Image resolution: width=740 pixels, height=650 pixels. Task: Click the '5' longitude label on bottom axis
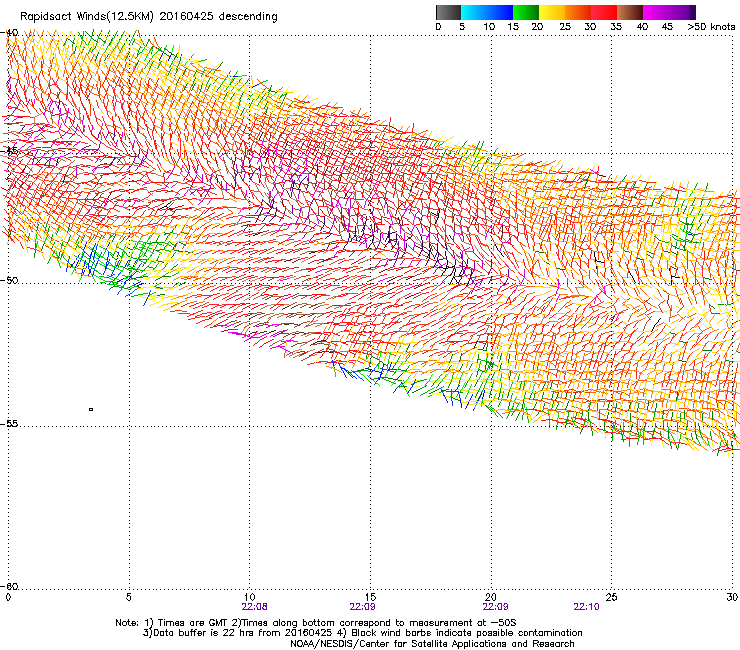pos(128,597)
